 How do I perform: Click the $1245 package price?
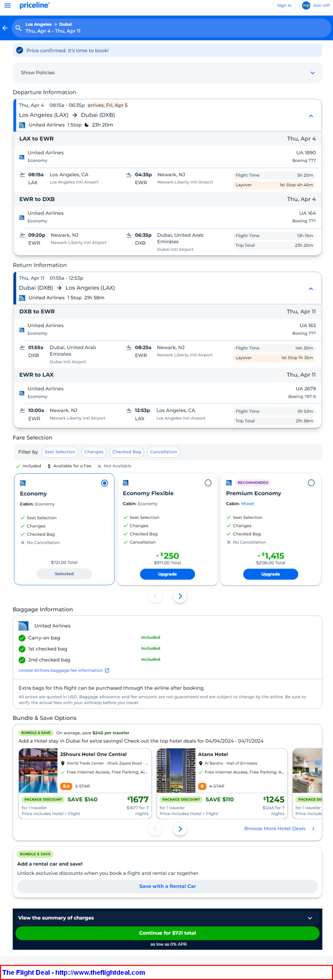[x=274, y=799]
